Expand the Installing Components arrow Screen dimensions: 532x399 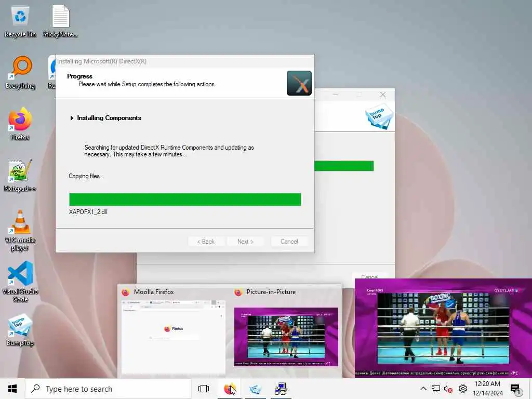pos(72,118)
